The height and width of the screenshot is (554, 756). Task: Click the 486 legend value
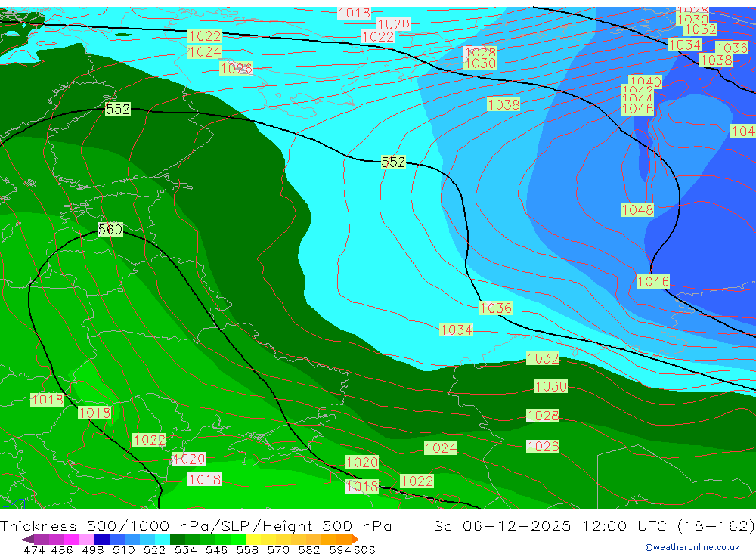coord(62,549)
